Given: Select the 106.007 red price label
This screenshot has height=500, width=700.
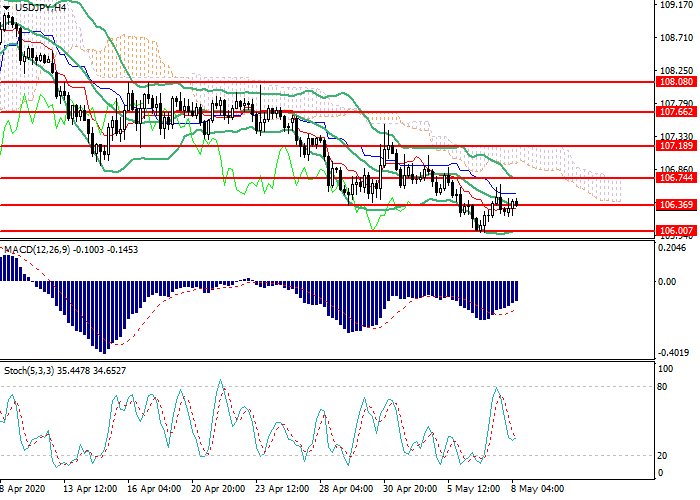Looking at the screenshot, I should (x=676, y=231).
